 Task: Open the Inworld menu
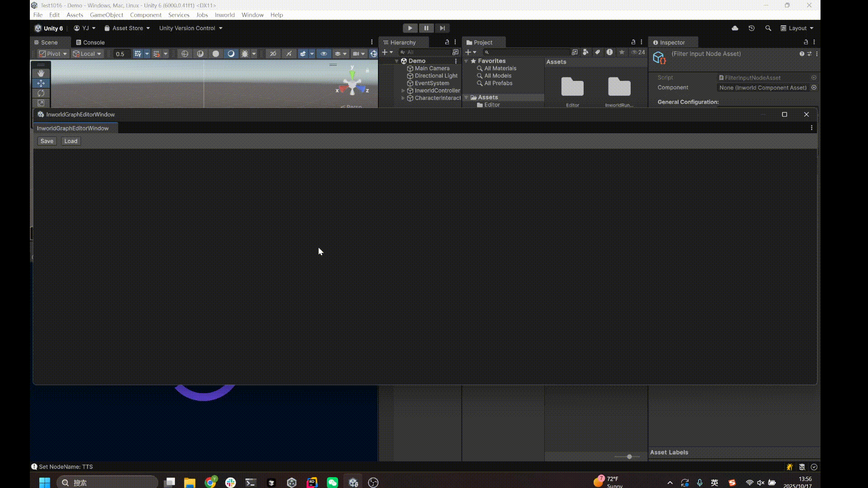point(224,15)
